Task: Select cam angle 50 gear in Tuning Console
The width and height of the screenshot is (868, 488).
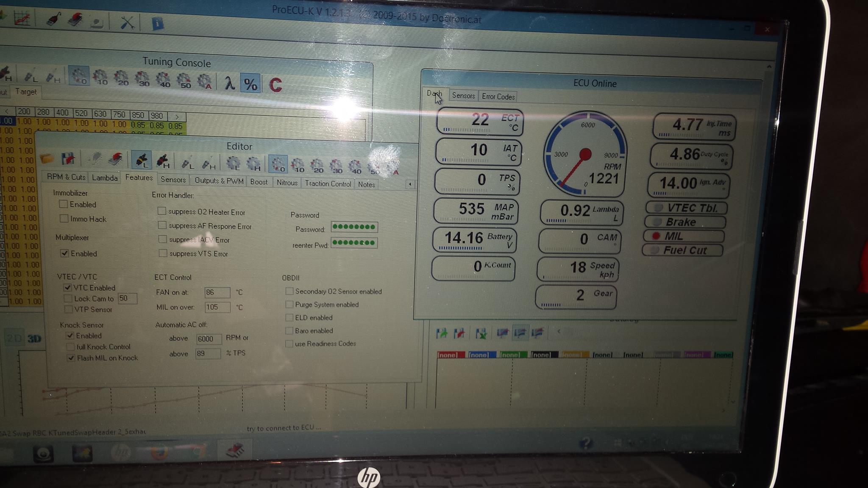Action: pos(184,80)
